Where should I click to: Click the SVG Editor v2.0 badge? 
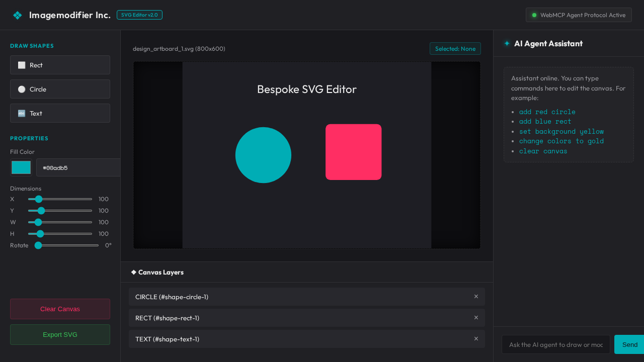pos(139,15)
